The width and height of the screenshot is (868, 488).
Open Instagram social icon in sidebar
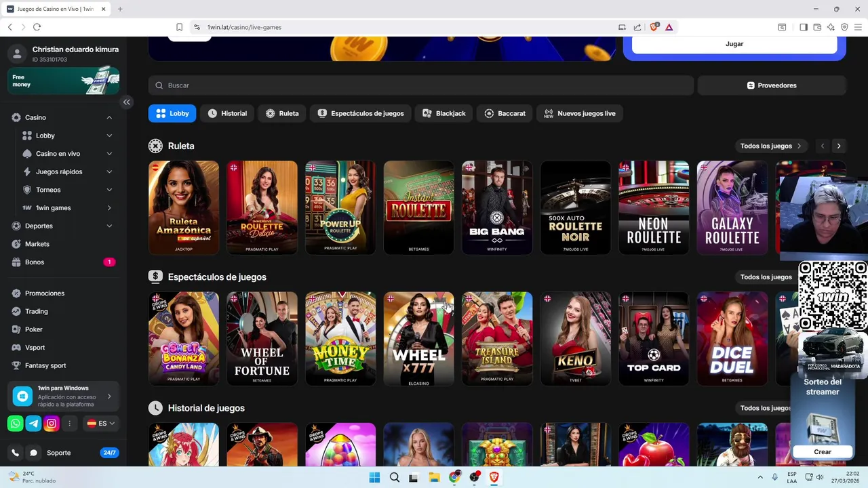[x=52, y=424]
